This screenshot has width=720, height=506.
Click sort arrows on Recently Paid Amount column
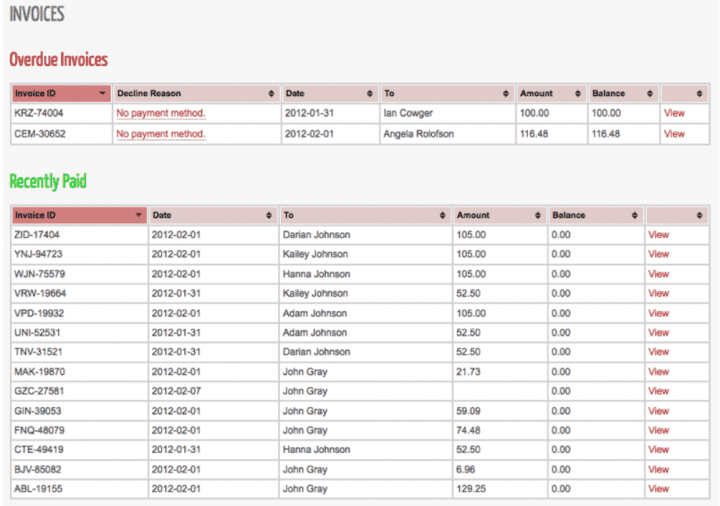pyautogui.click(x=538, y=216)
